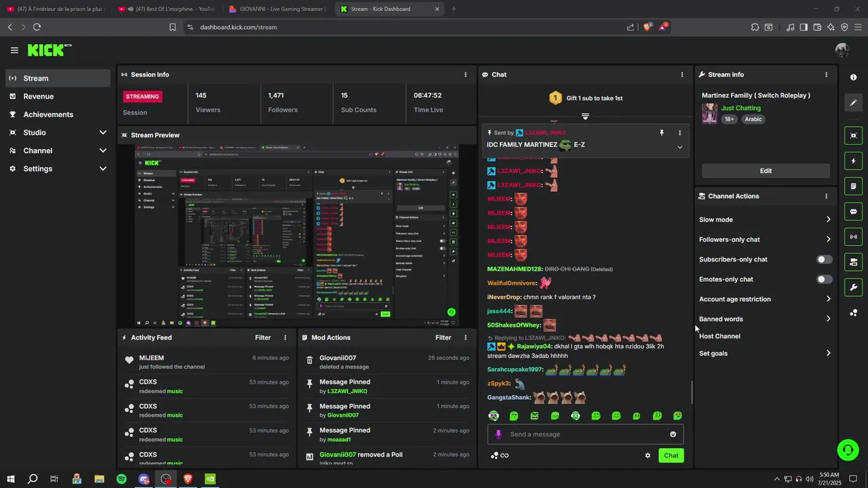The height and width of the screenshot is (488, 868).
Task: Open Windows taskbar search
Action: 33,479
